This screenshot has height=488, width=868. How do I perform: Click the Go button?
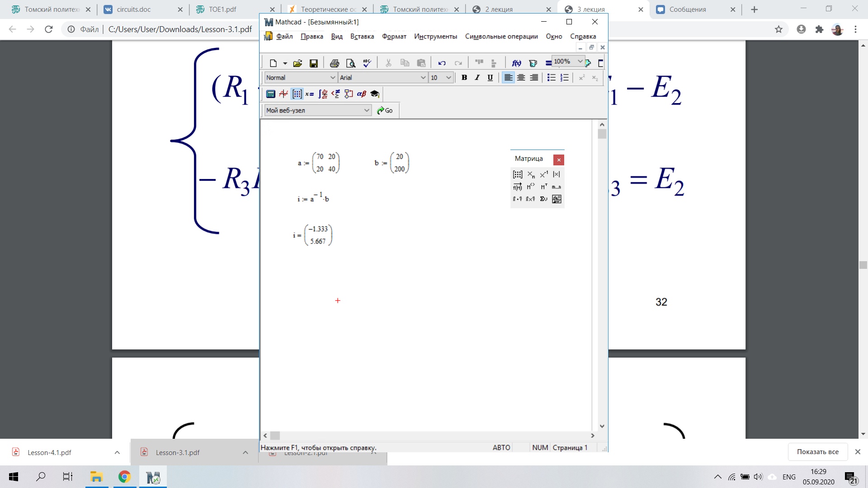coord(385,110)
